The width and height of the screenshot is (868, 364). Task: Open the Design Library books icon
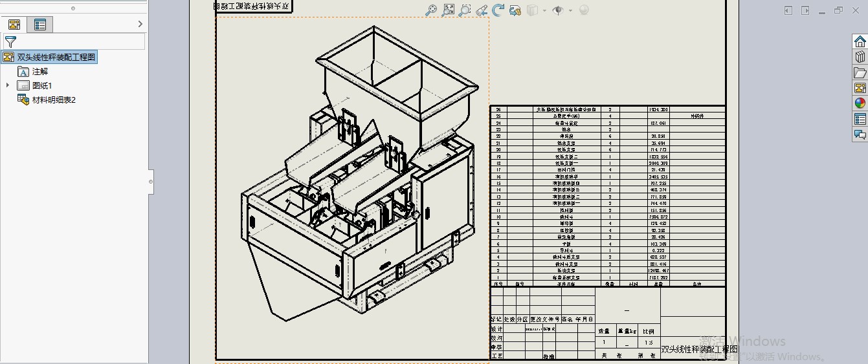click(x=860, y=57)
